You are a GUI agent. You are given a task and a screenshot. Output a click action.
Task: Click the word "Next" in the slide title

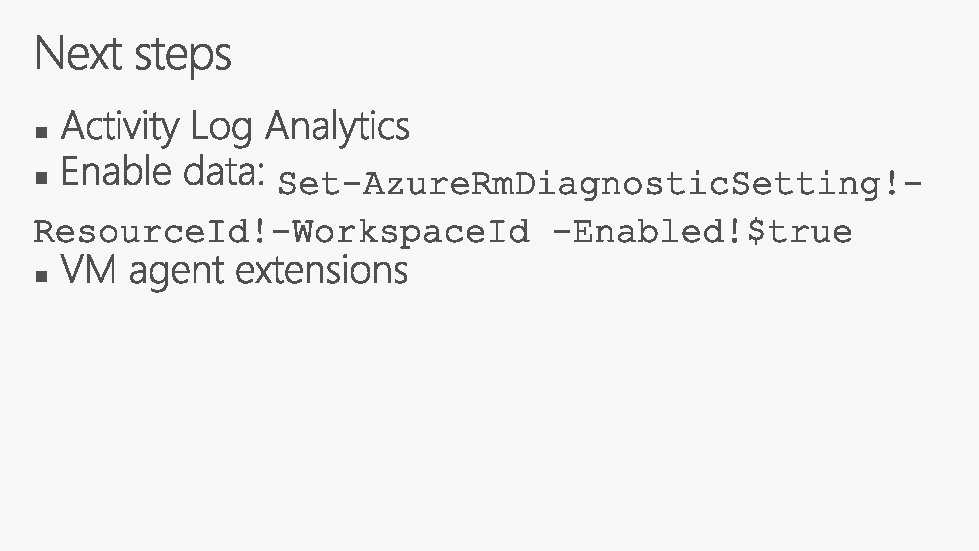tap(80, 54)
